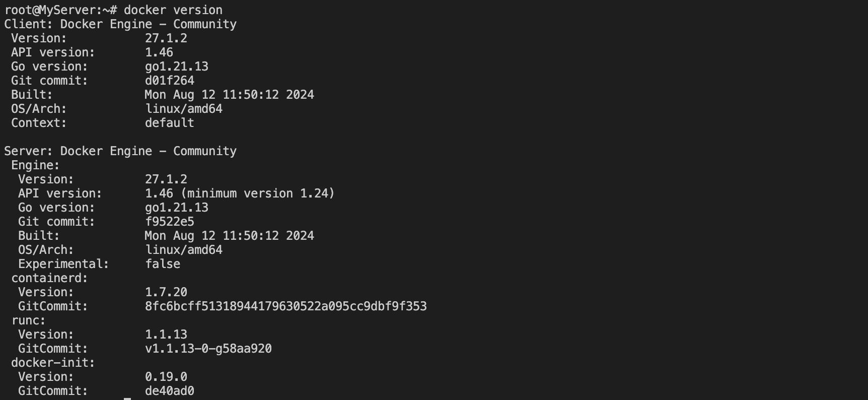The height and width of the screenshot is (400, 868).
Task: Select 'minimum version 1.24' text
Action: [x=257, y=193]
